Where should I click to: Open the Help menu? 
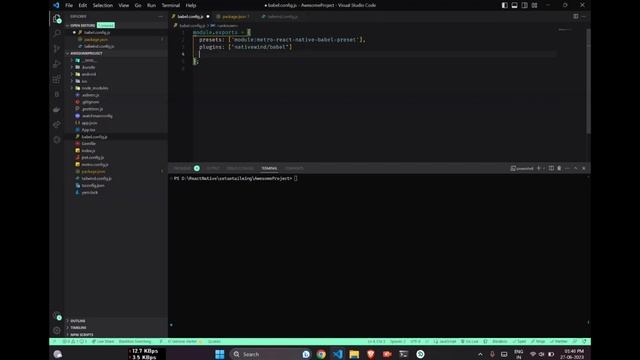pyautogui.click(x=191, y=5)
